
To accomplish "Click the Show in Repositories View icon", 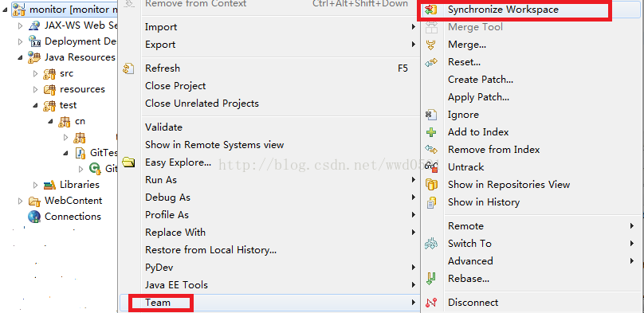I will tap(431, 185).
